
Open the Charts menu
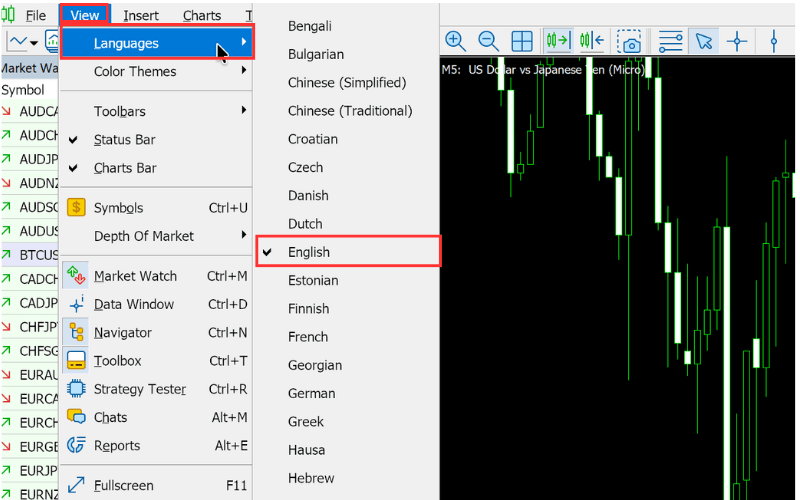pos(202,16)
